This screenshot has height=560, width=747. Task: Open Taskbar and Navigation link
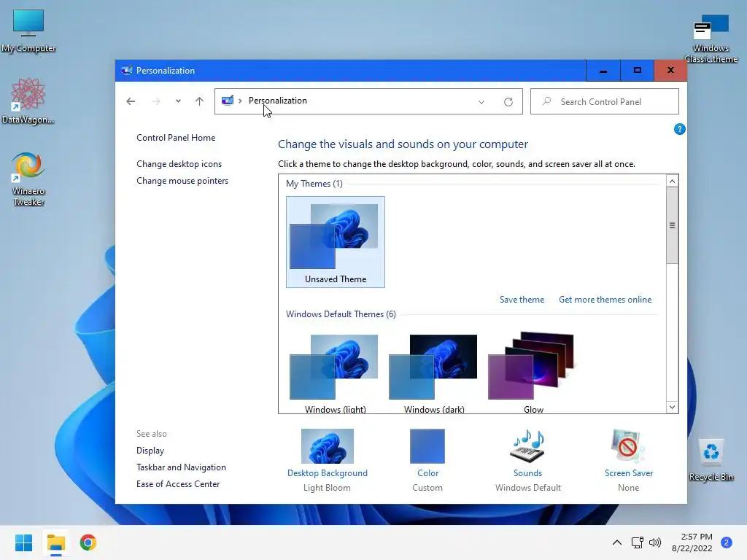coord(181,467)
